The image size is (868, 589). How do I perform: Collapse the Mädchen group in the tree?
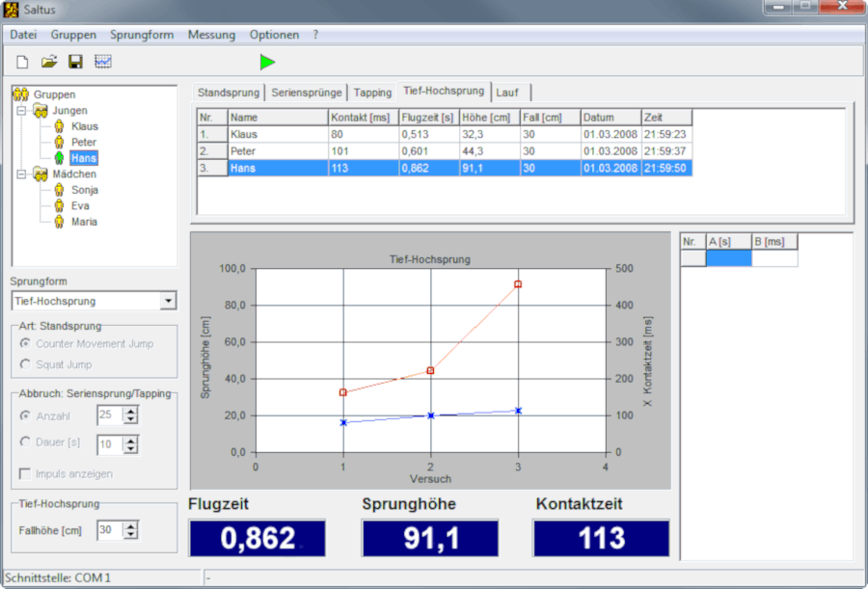[21, 174]
